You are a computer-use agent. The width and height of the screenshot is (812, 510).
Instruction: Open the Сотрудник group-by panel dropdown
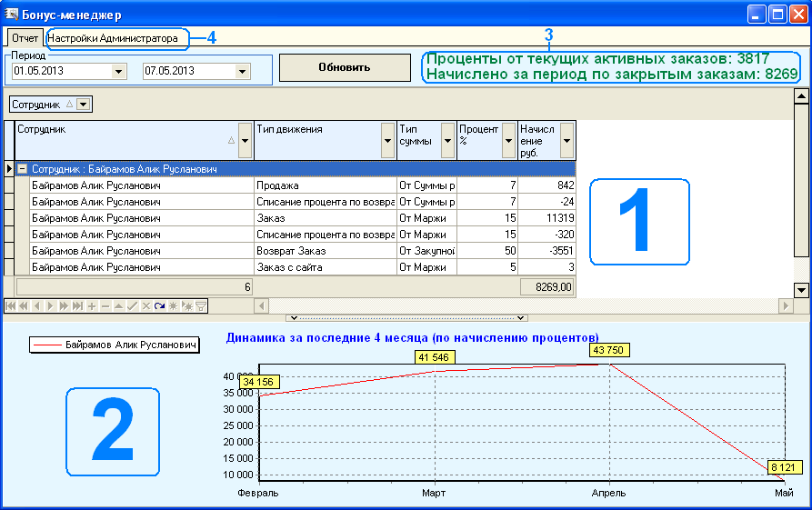(84, 105)
